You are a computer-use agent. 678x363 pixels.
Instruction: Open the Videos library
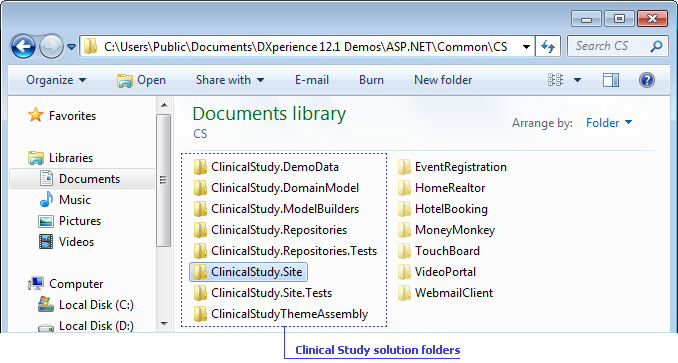(x=66, y=242)
